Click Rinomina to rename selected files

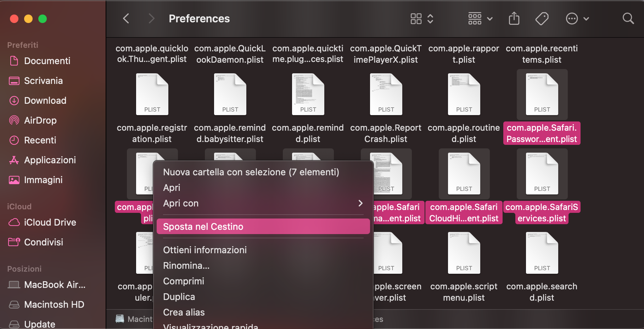[x=186, y=265]
